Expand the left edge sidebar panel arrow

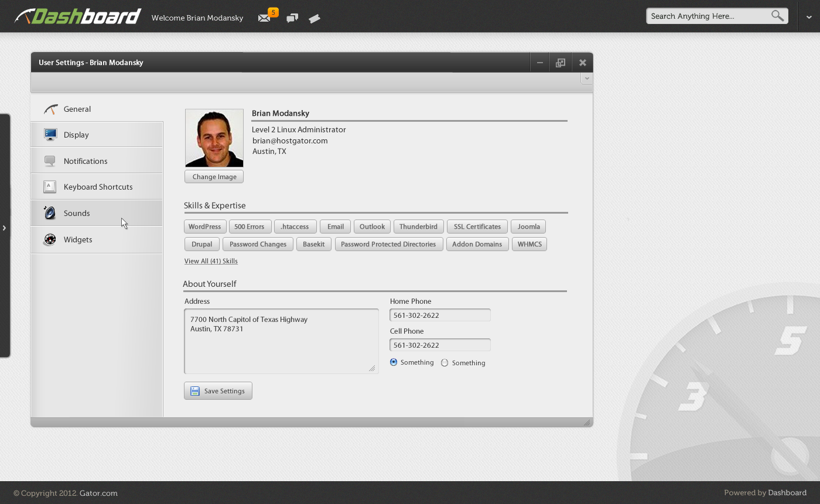(4, 228)
